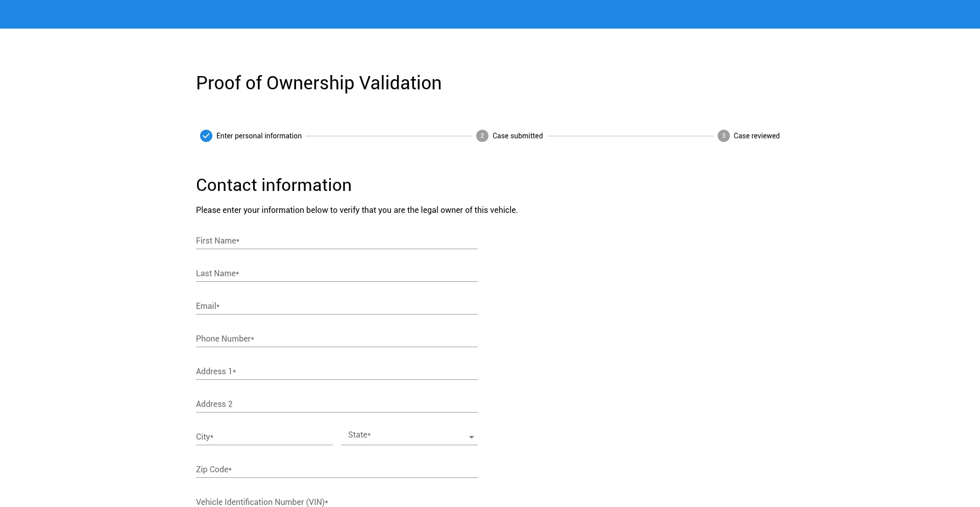
Task: Click the blue top header bar
Action: pyautogui.click(x=490, y=14)
